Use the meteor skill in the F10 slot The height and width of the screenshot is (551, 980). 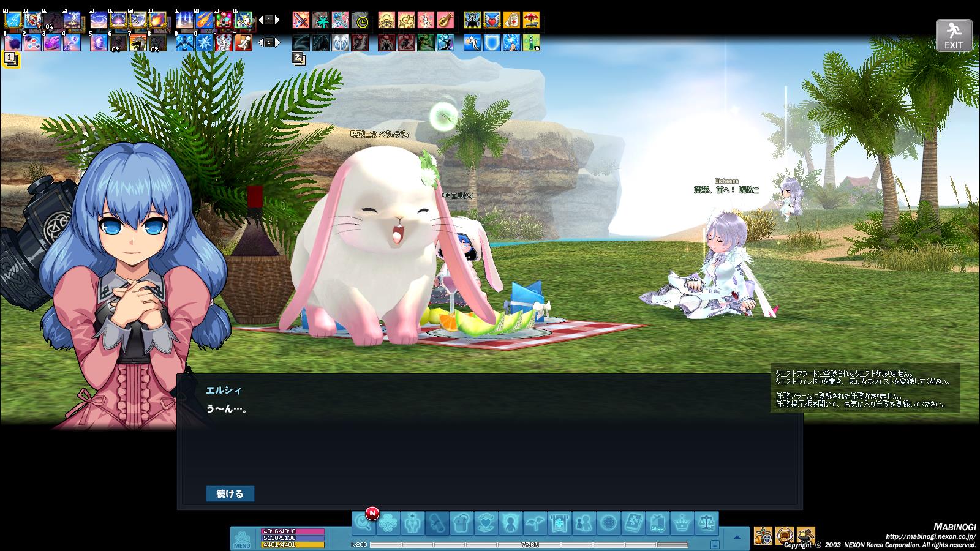[205, 20]
